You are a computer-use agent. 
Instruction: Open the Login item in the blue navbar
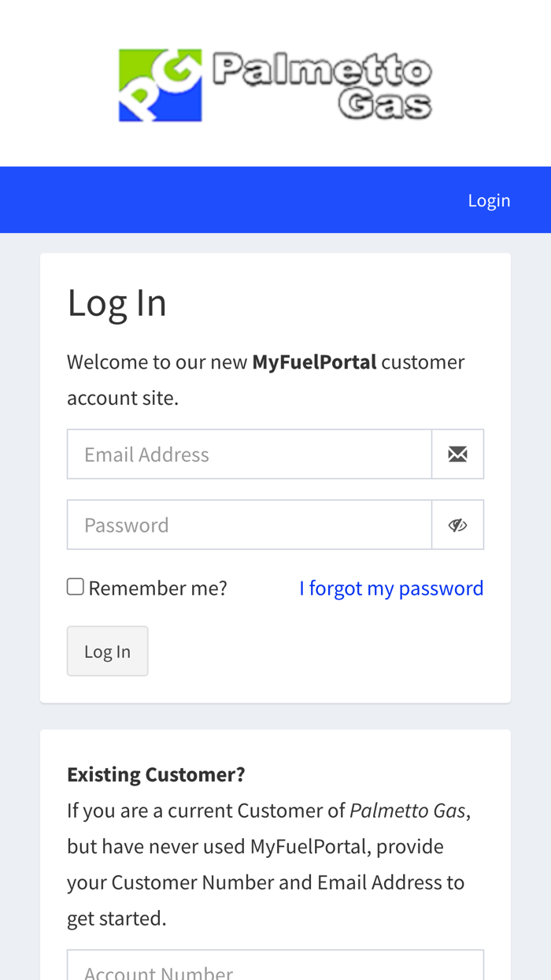pos(489,200)
